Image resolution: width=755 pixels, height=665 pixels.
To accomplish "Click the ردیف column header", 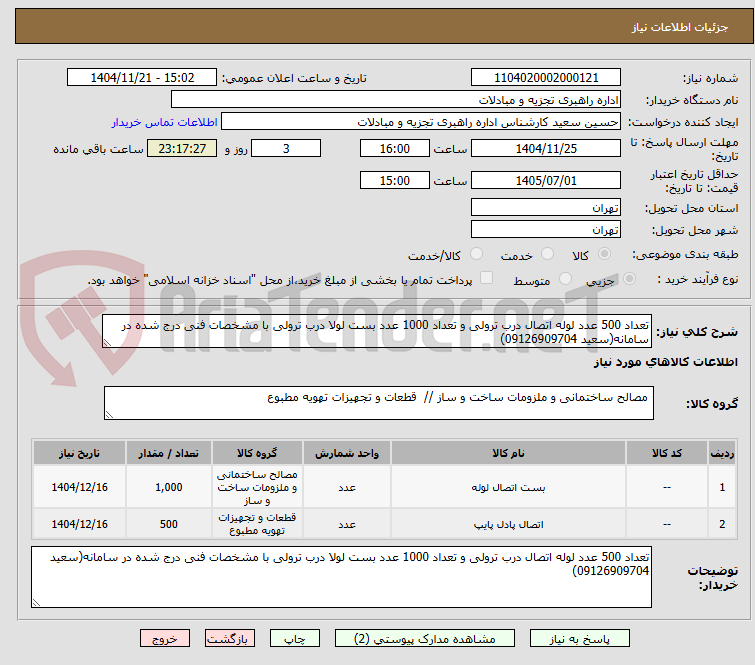I will pos(722,453).
